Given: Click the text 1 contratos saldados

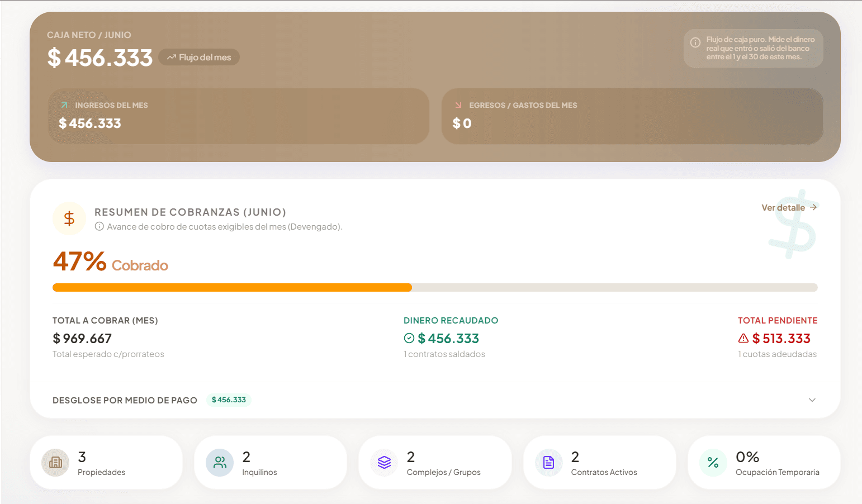Looking at the screenshot, I should (x=444, y=354).
